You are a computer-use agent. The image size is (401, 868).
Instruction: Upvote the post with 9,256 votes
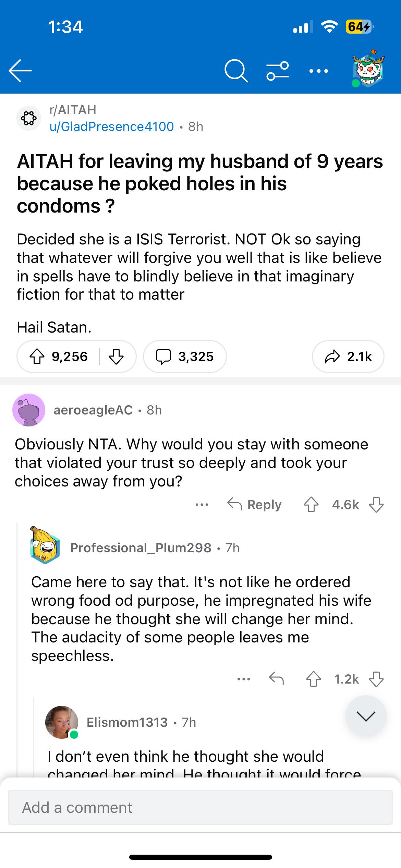(37, 357)
